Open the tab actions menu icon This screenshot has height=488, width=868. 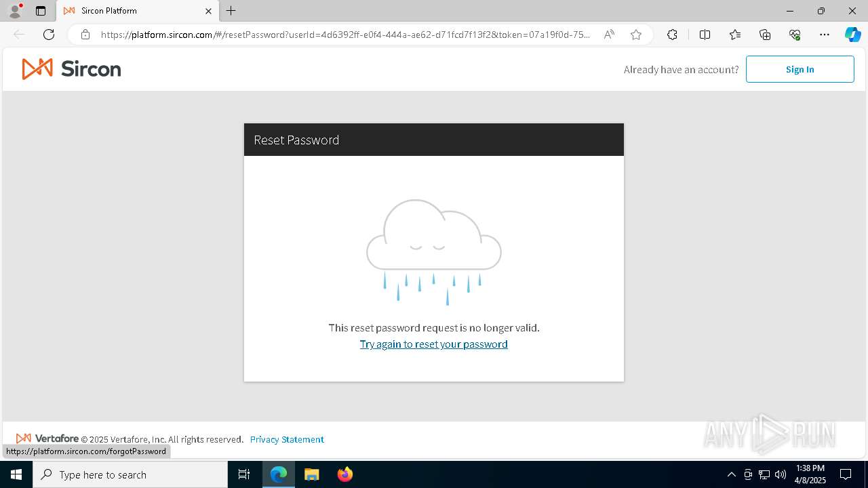tap(41, 11)
